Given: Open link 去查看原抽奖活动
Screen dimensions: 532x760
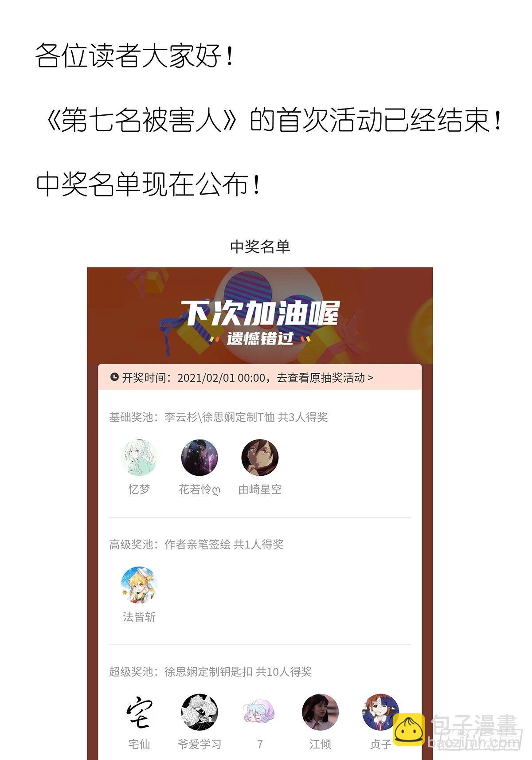Looking at the screenshot, I should pos(325,378).
